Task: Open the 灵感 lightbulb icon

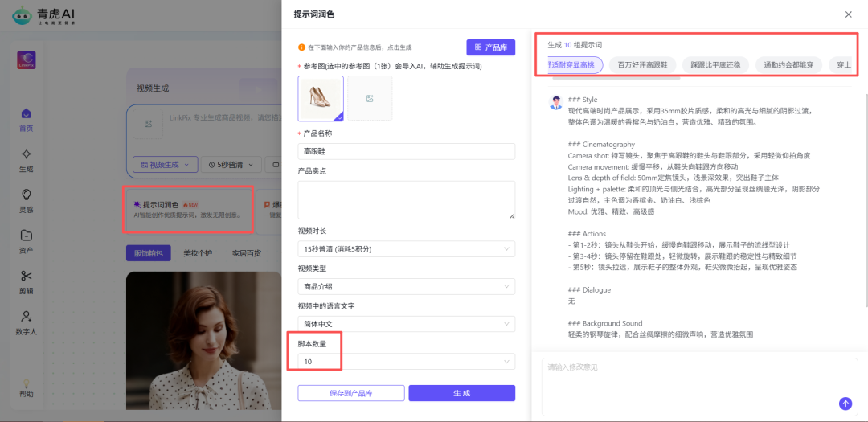Action: click(x=27, y=195)
